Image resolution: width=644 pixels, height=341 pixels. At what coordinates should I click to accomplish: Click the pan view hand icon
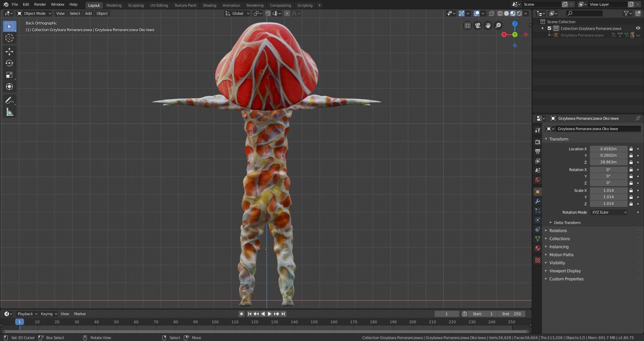(x=488, y=25)
